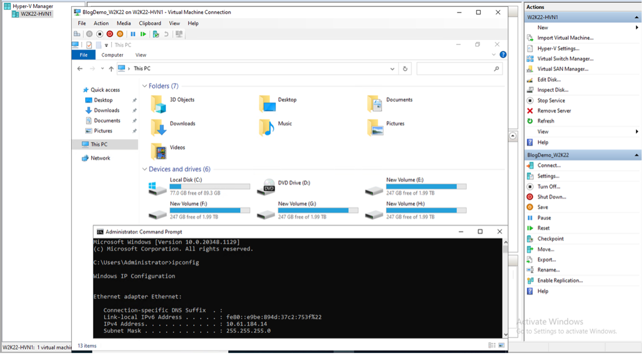Collapse the BlogDemo_W2K22 section in the Actions pane

637,155
